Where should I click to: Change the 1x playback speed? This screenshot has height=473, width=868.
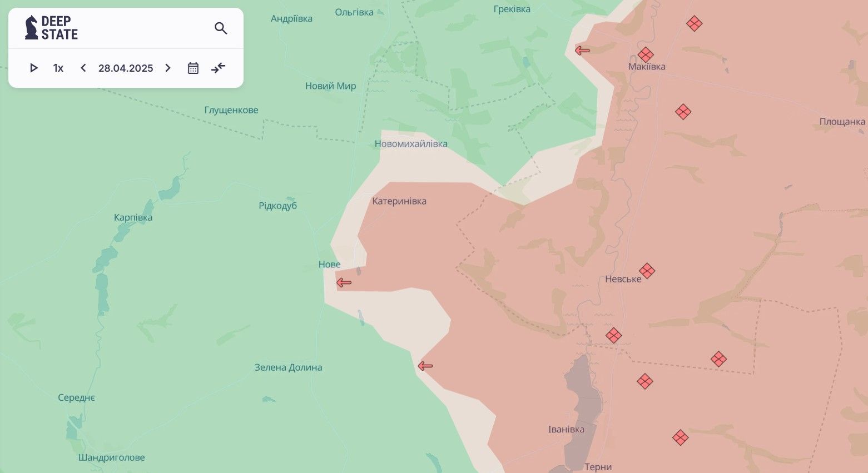[58, 68]
